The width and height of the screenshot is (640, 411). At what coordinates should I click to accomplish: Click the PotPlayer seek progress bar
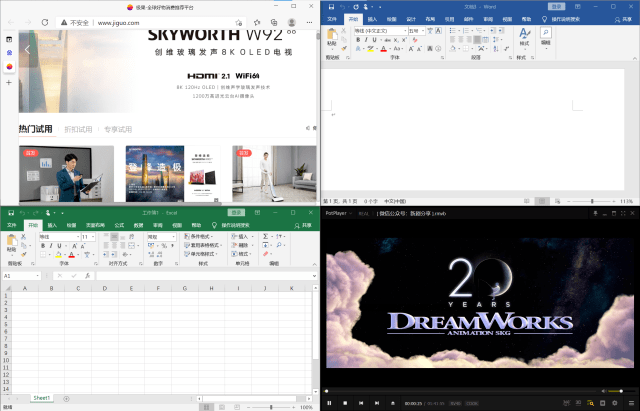pyautogui.click(x=460, y=391)
